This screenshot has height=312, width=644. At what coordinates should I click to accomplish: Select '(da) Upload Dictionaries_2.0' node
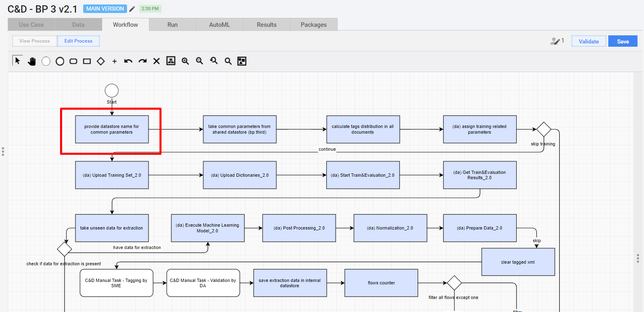pos(240,175)
